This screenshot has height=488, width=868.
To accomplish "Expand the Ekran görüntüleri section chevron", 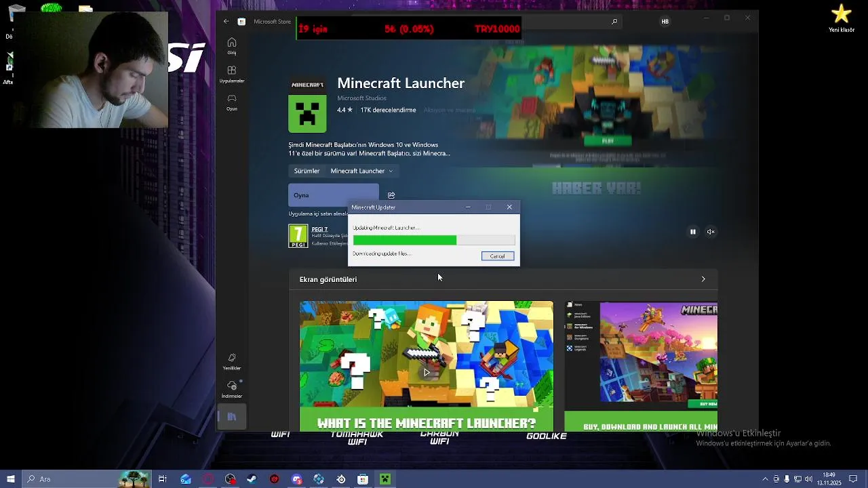I will pyautogui.click(x=703, y=279).
